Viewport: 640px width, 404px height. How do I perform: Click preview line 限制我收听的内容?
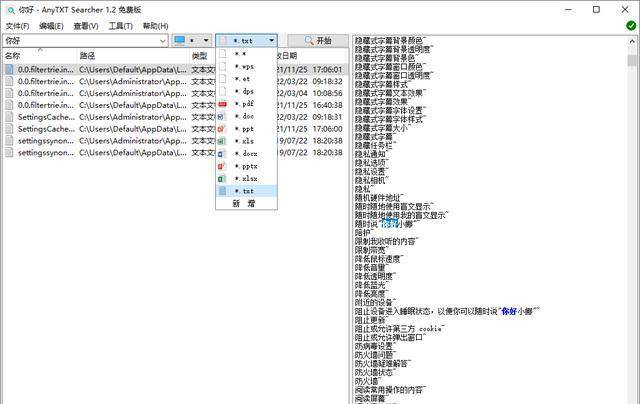pyautogui.click(x=386, y=241)
